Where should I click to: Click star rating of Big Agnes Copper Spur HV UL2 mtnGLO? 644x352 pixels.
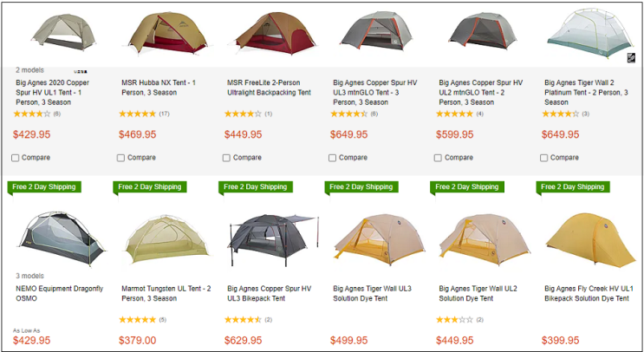(455, 114)
